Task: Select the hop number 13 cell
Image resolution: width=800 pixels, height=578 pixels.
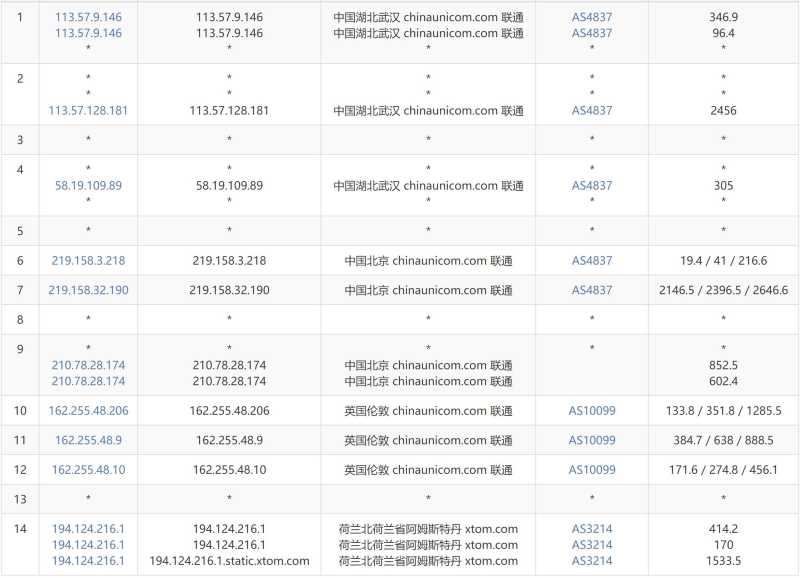Action: [20, 500]
